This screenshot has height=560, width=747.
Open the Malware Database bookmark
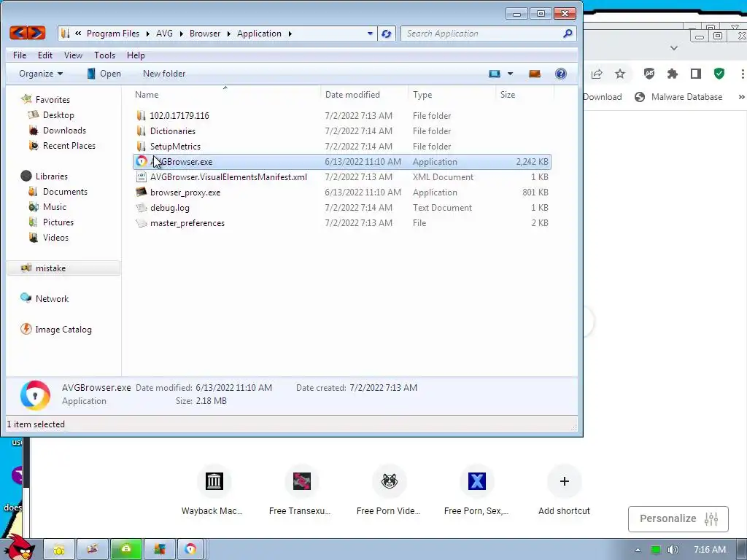click(678, 97)
